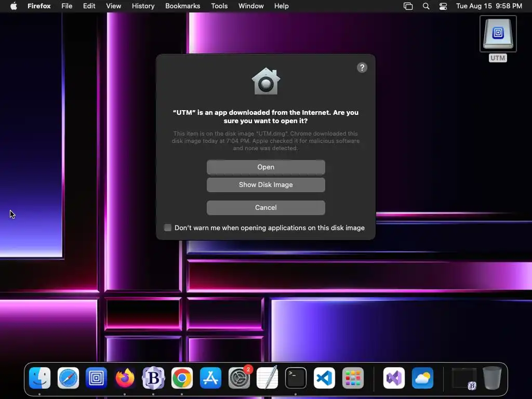Open the Tools menu
532x399 pixels.
220,6
